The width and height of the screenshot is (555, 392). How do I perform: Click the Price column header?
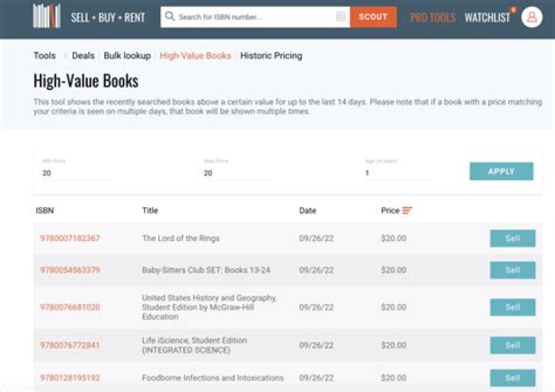click(390, 210)
